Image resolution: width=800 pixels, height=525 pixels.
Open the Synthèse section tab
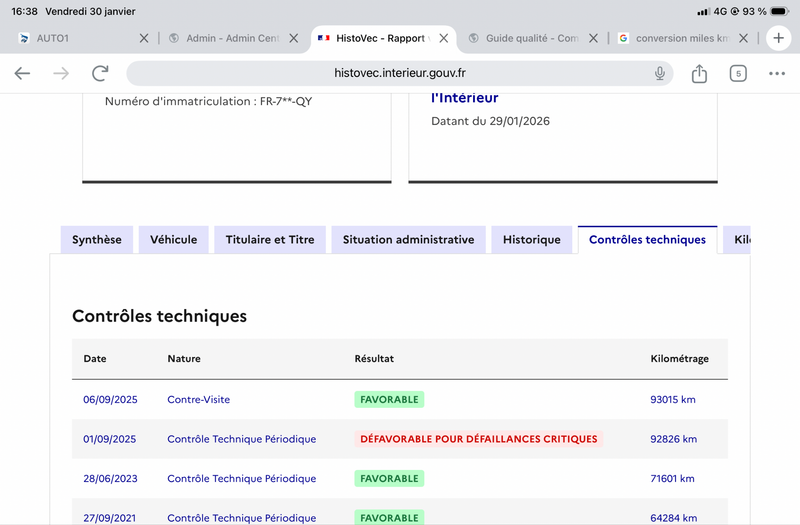tap(97, 240)
